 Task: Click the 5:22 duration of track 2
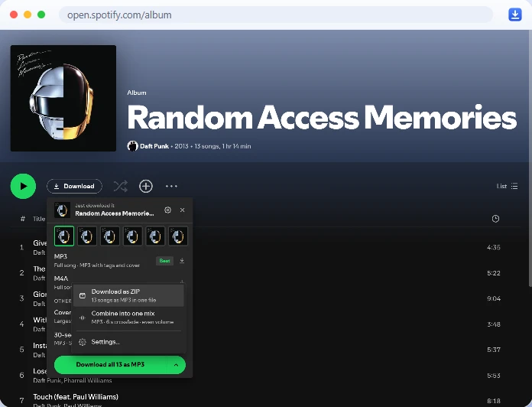[x=493, y=273]
